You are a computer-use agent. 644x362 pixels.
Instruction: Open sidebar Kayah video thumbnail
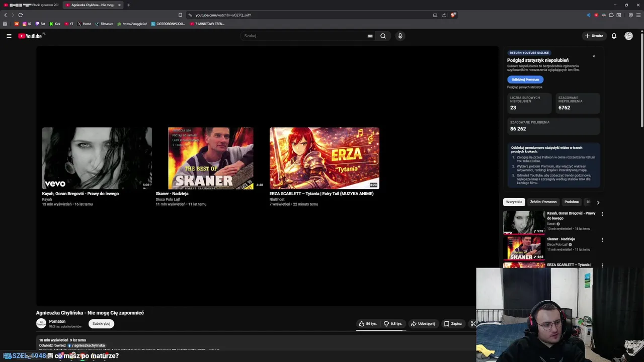pyautogui.click(x=524, y=222)
